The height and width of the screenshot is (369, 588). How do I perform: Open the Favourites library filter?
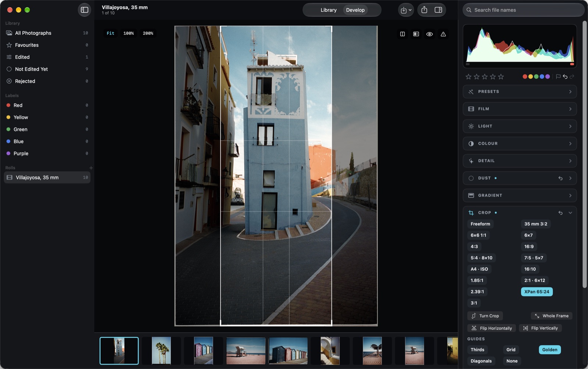[x=47, y=45]
